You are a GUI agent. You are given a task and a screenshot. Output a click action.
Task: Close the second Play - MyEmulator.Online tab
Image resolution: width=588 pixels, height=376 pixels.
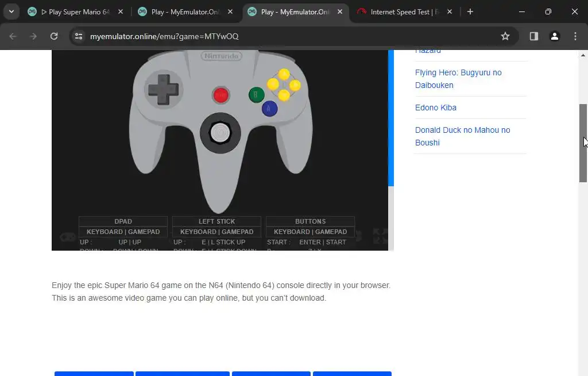click(230, 11)
